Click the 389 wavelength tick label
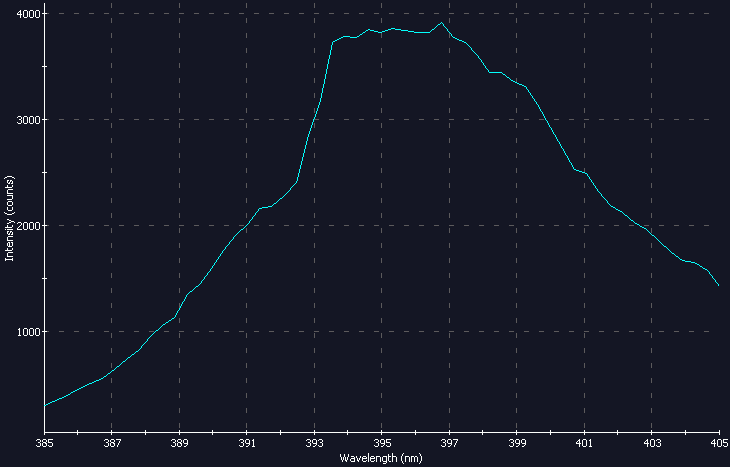This screenshot has width=730, height=467. 180,442
